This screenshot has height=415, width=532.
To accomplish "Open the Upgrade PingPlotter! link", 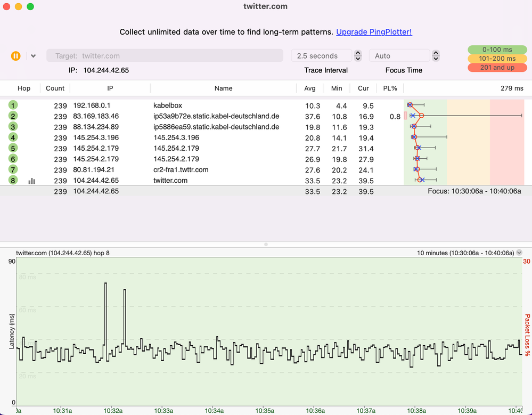I will point(374,32).
